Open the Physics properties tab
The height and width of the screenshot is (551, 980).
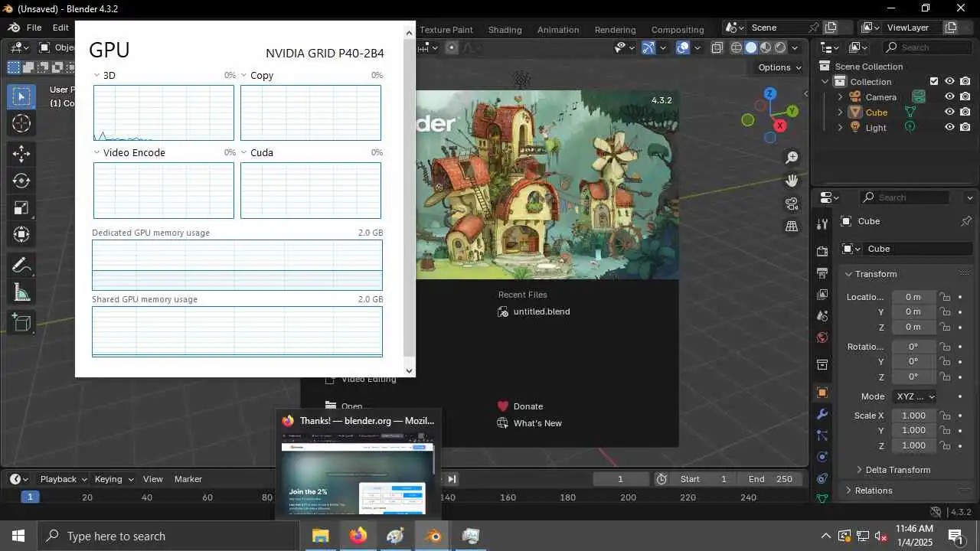tap(822, 457)
